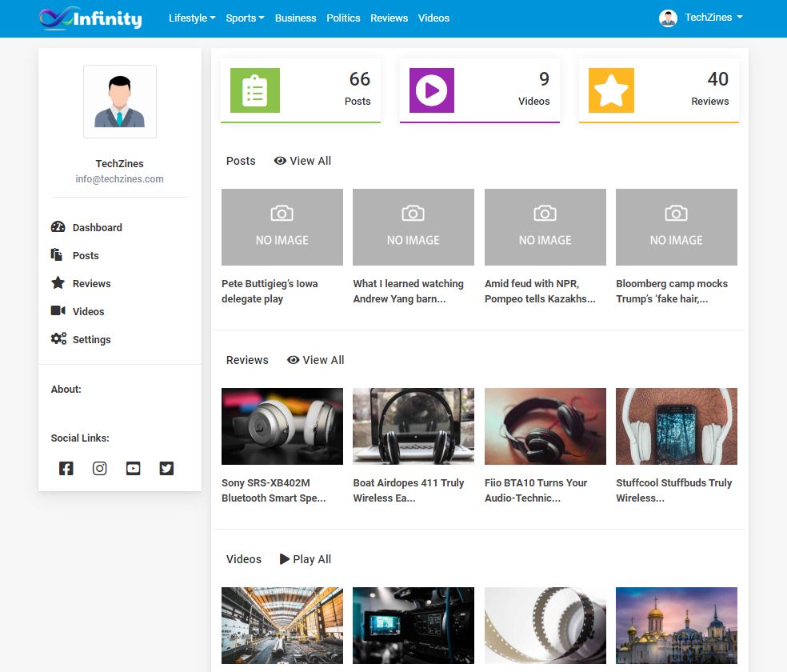Click View All next to Reviews

[316, 360]
